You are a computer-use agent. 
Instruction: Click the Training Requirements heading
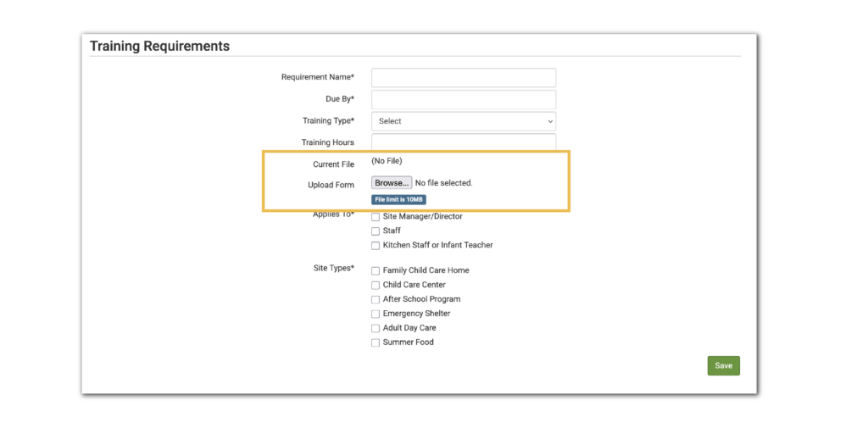coord(159,46)
